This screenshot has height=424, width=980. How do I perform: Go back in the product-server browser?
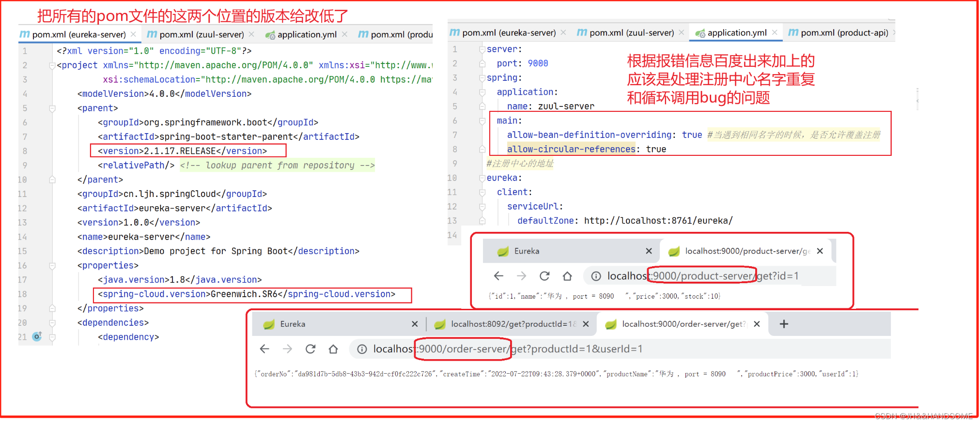498,276
